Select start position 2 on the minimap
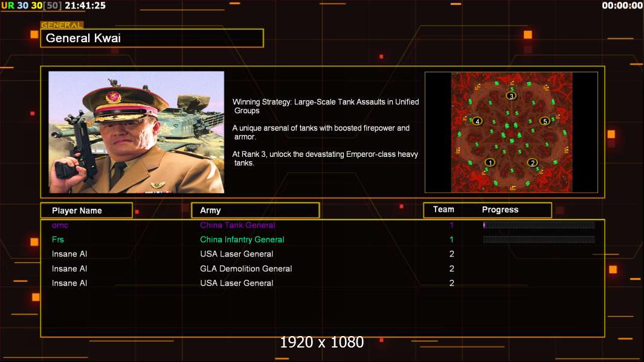The width and height of the screenshot is (644, 362). click(x=532, y=162)
